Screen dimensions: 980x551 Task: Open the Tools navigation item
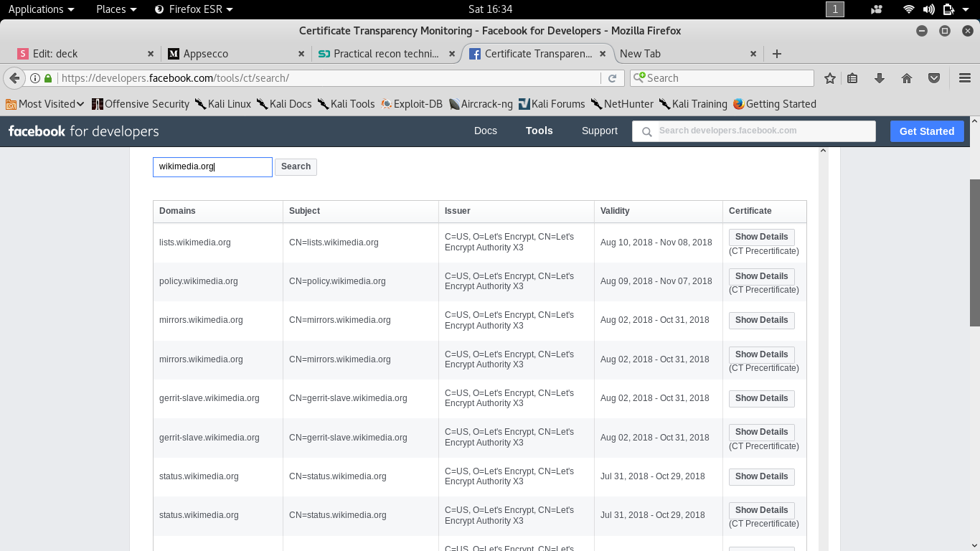540,131
